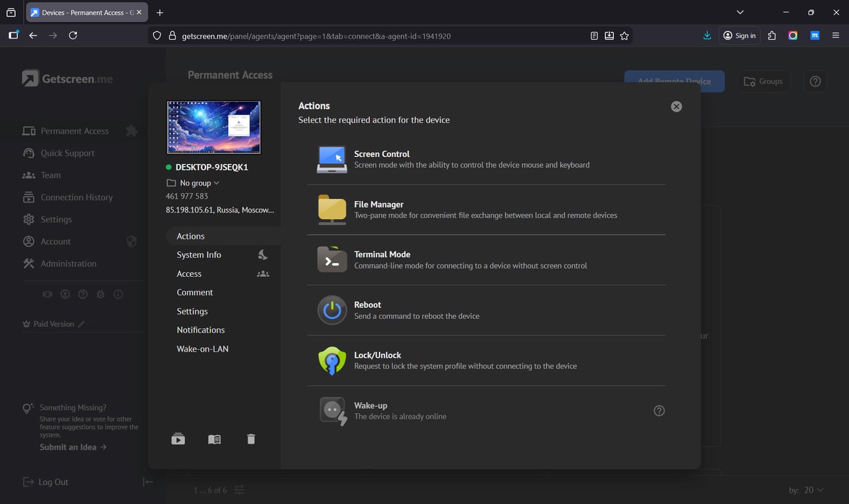Close the Actions dialog
849x504 pixels.
[676, 106]
